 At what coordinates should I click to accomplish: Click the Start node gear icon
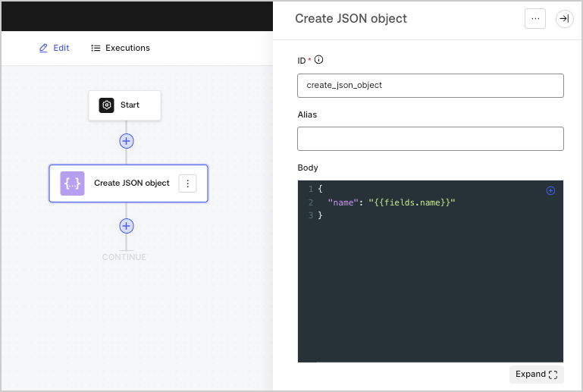(106, 105)
